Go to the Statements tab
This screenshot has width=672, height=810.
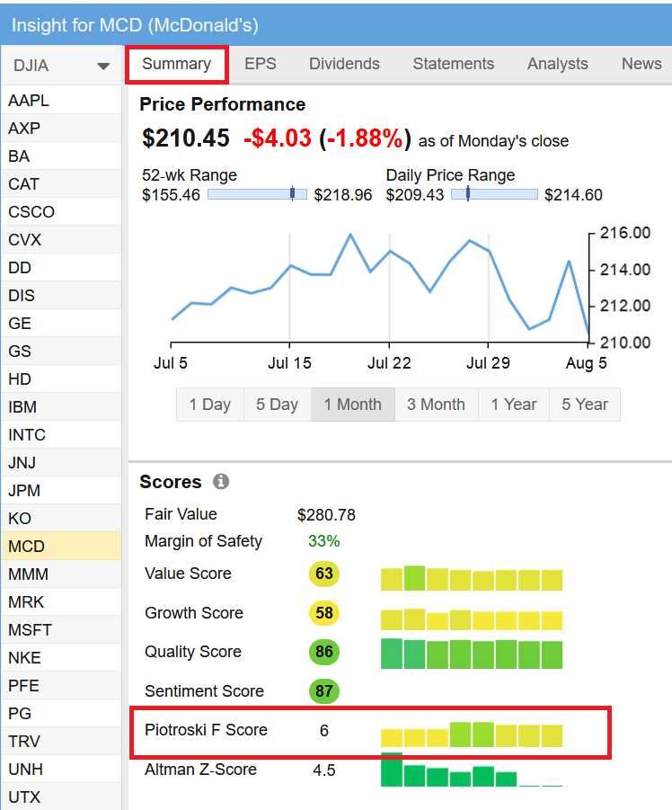pyautogui.click(x=453, y=64)
